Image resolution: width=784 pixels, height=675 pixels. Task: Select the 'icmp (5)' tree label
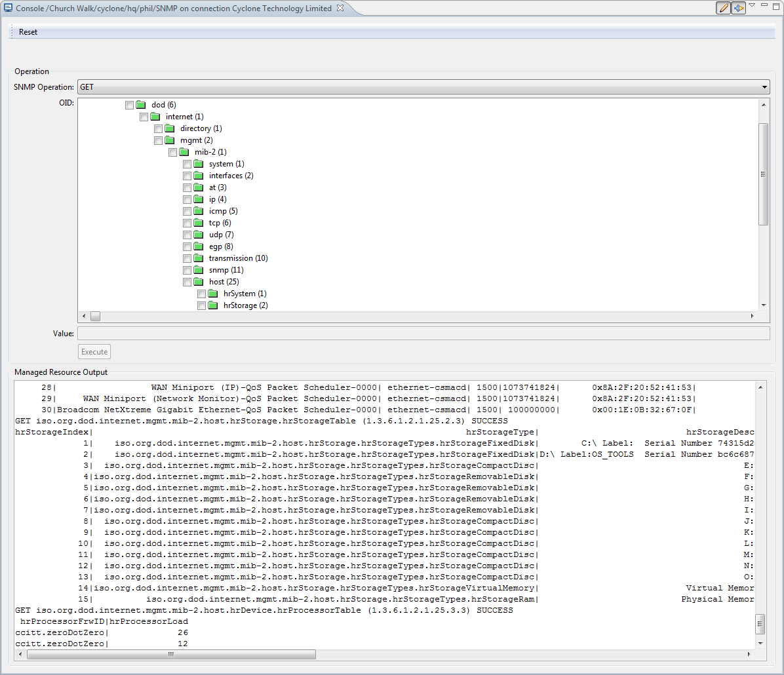tap(223, 212)
